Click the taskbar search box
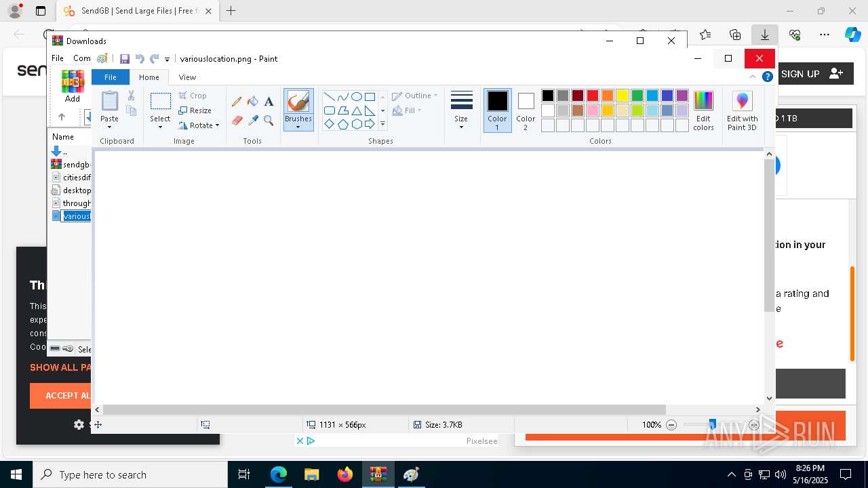Screen dimensions: 868x488 coord(130,474)
